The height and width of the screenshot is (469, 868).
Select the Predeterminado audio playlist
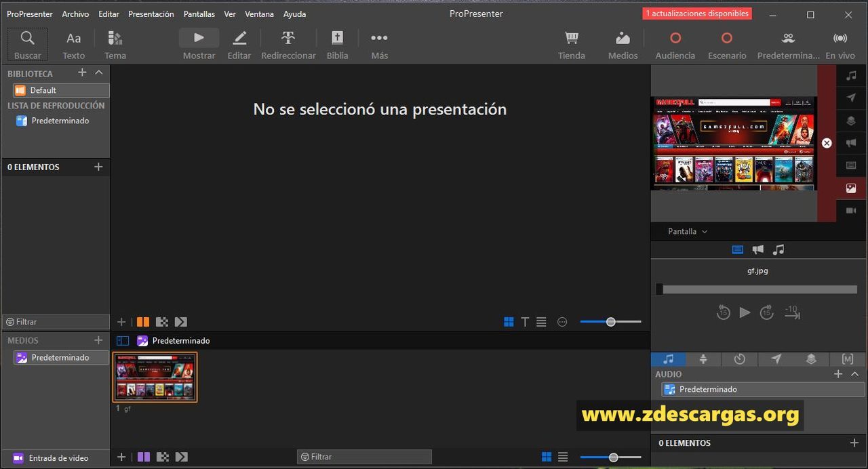[763, 389]
